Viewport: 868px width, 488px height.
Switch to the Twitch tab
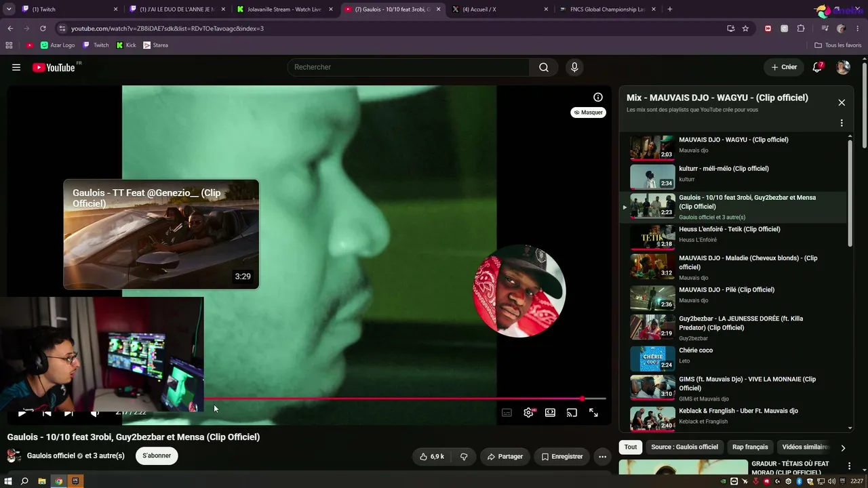pos(68,9)
